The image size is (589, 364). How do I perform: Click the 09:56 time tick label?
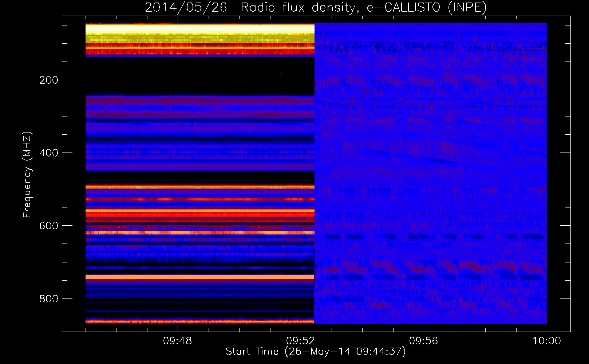coord(423,341)
